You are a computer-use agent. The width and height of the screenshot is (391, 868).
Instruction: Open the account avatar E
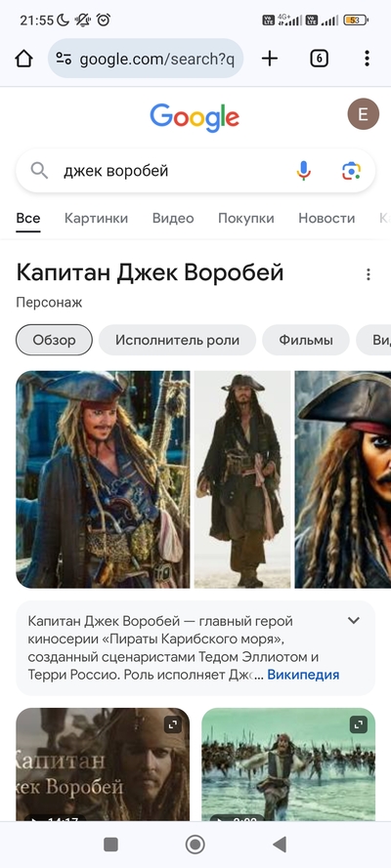click(x=364, y=114)
